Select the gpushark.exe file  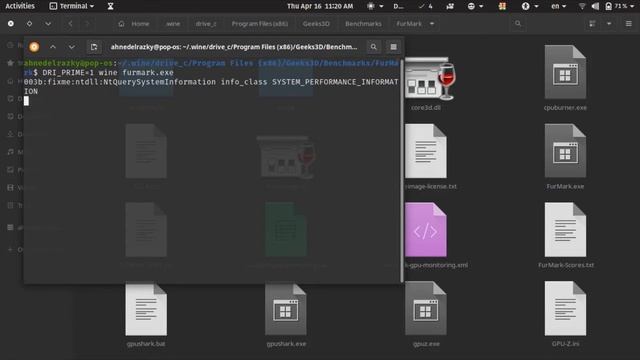286,314
